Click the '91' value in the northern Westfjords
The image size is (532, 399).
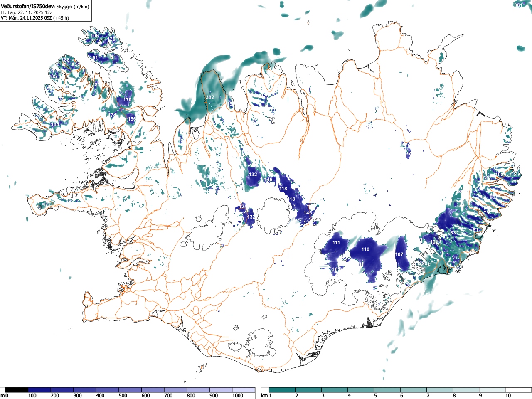(95, 58)
